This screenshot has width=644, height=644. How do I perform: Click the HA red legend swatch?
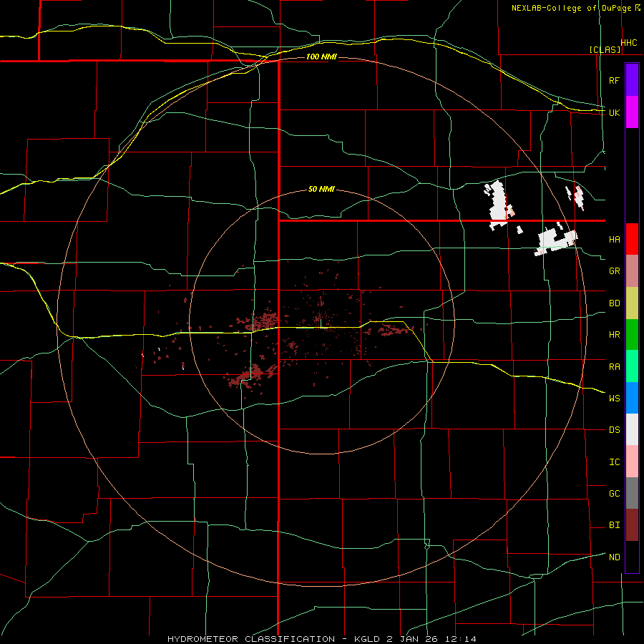point(632,239)
